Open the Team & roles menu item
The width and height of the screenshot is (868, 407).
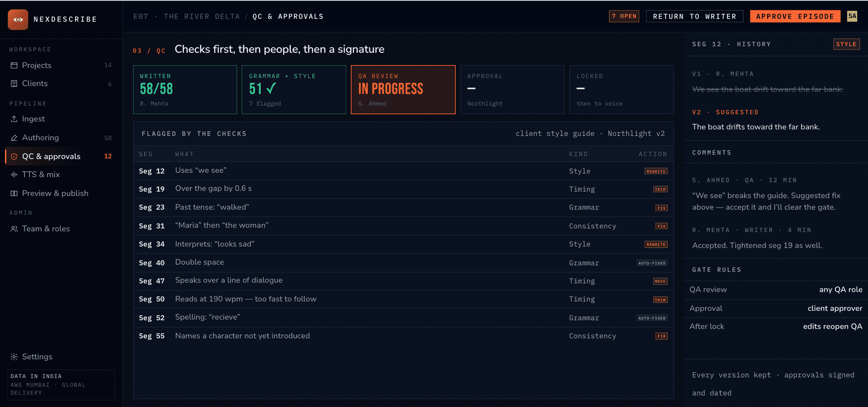(61, 229)
